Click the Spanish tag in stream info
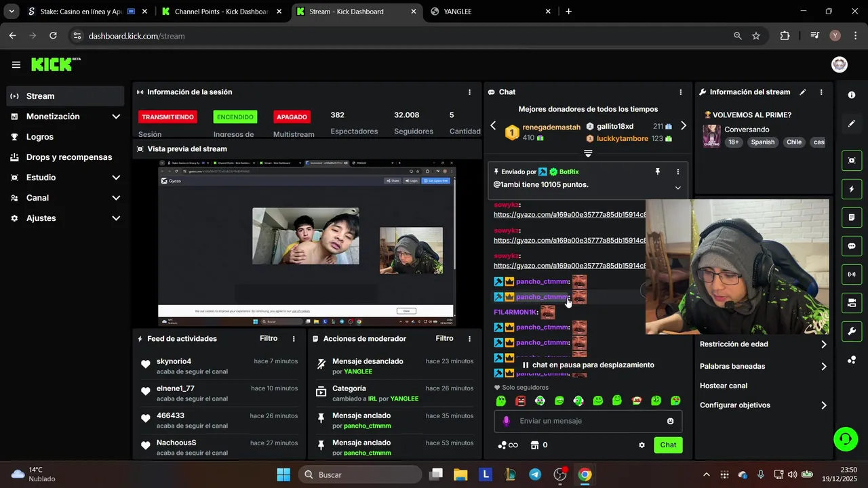The height and width of the screenshot is (488, 868). point(762,142)
